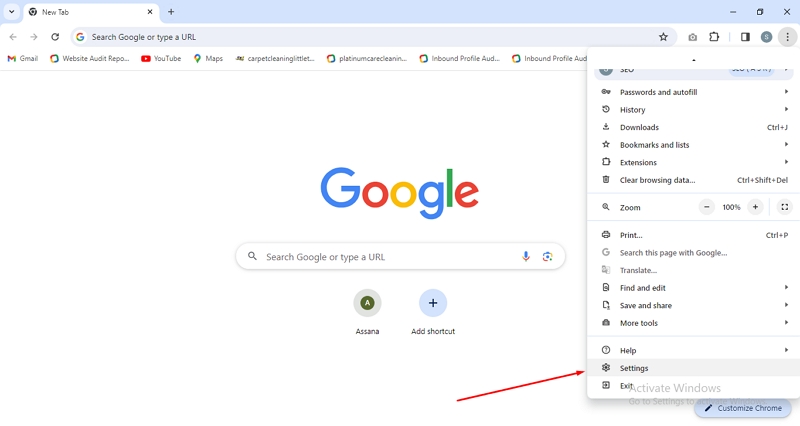The width and height of the screenshot is (800, 426).
Task: Open Extensions menu entry
Action: click(x=694, y=162)
